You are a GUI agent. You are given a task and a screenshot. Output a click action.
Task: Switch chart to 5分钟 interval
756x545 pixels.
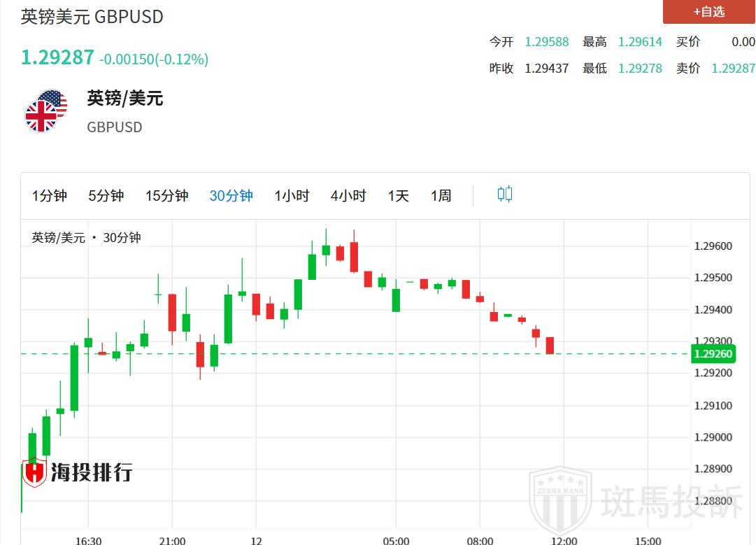coord(106,196)
